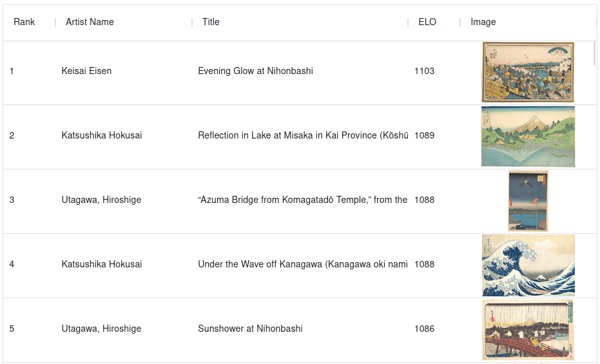
Task: Click the Title column header
Action: 211,22
